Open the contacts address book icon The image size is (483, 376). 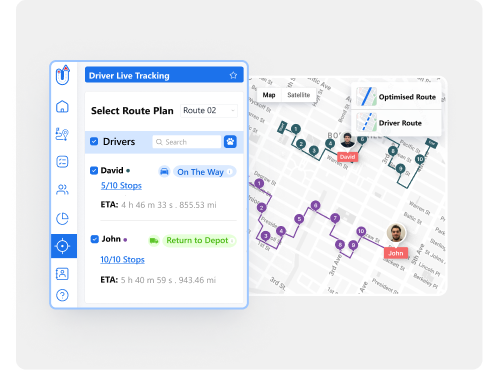tap(62, 274)
